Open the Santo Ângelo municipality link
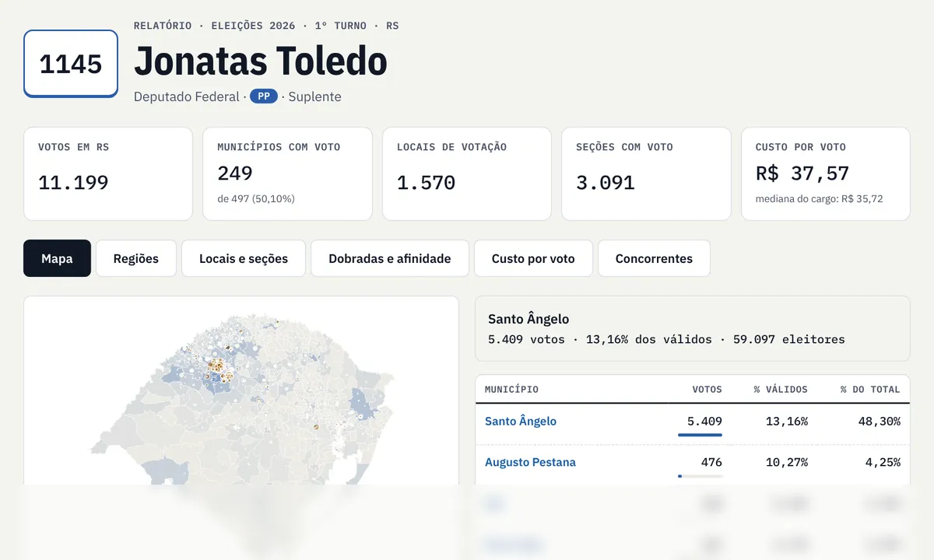934x560 pixels. point(521,421)
